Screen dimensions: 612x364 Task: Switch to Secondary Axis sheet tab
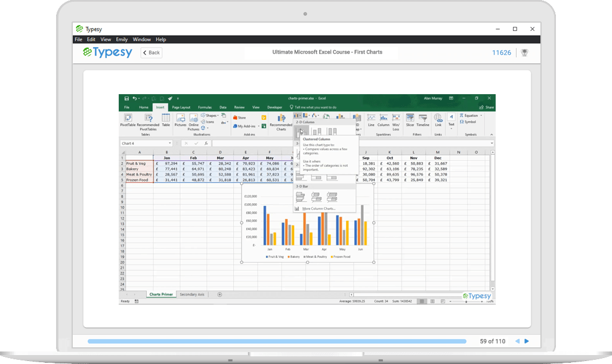pyautogui.click(x=192, y=295)
